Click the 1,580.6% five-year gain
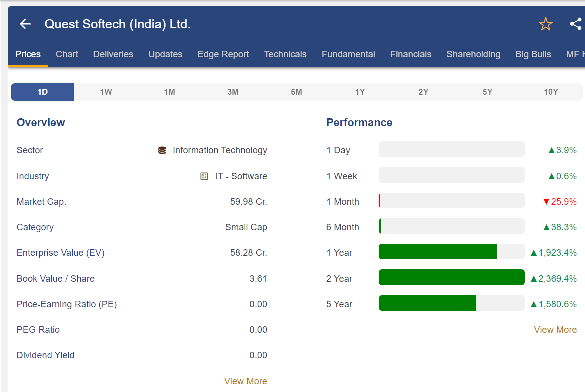This screenshot has width=585, height=392. click(x=553, y=304)
